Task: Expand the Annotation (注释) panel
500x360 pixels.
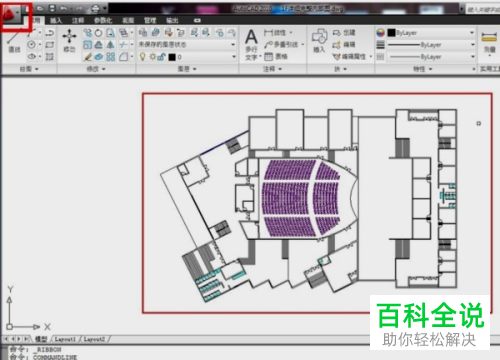Action: tap(273, 69)
